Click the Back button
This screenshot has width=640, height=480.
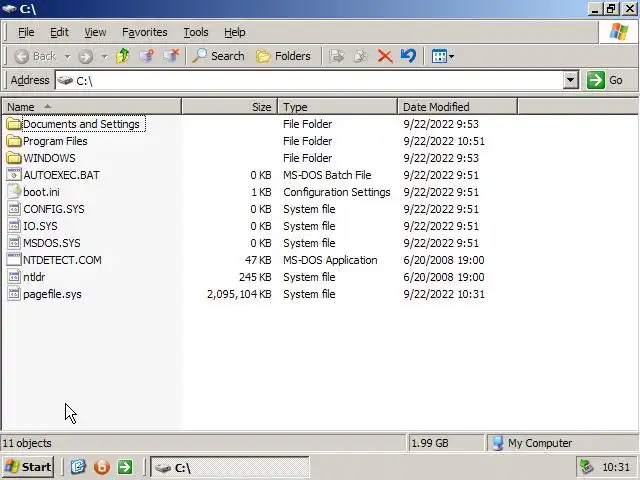tap(35, 56)
